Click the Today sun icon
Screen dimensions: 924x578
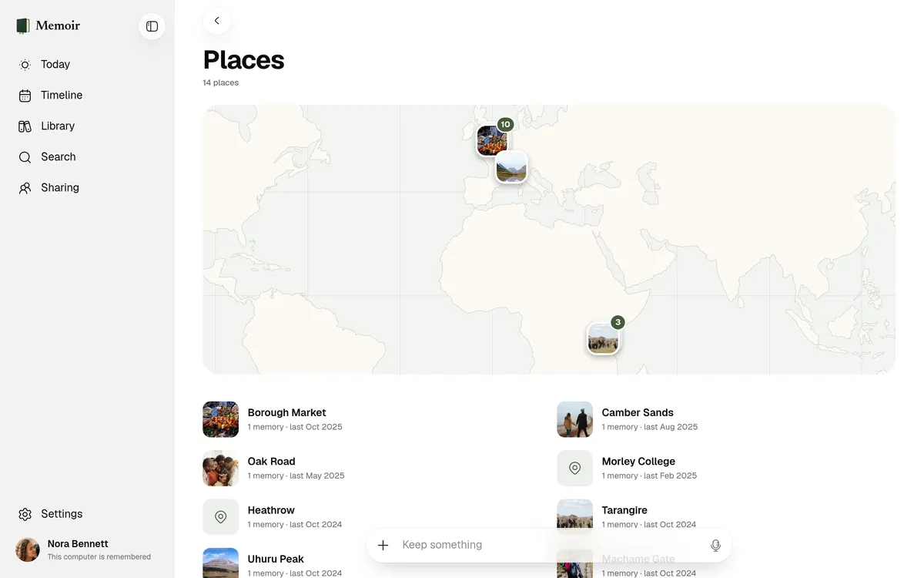pos(25,65)
